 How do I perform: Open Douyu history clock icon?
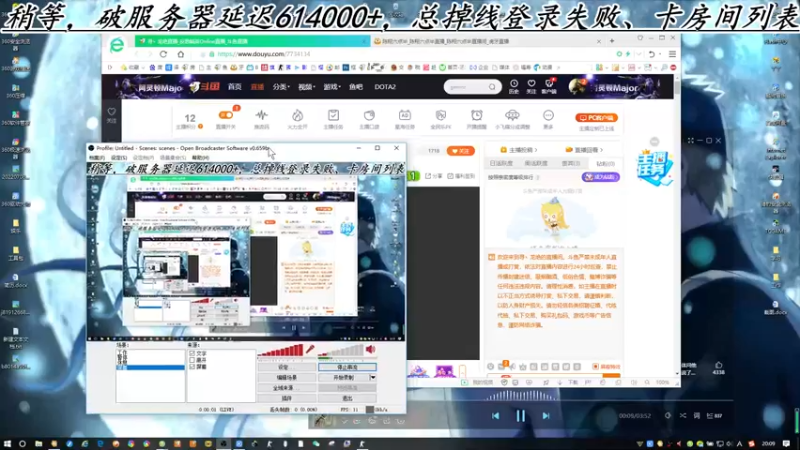point(514,84)
